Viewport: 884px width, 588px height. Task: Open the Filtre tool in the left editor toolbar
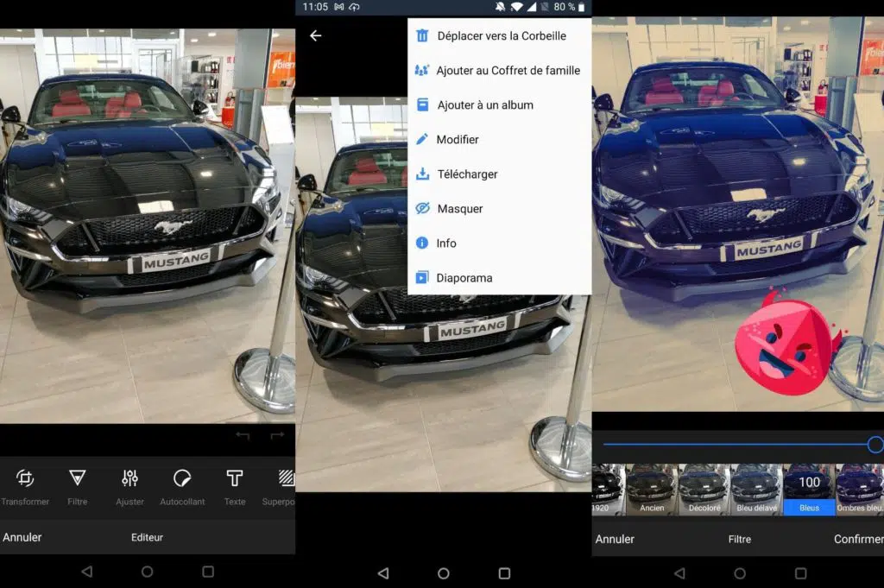(77, 487)
